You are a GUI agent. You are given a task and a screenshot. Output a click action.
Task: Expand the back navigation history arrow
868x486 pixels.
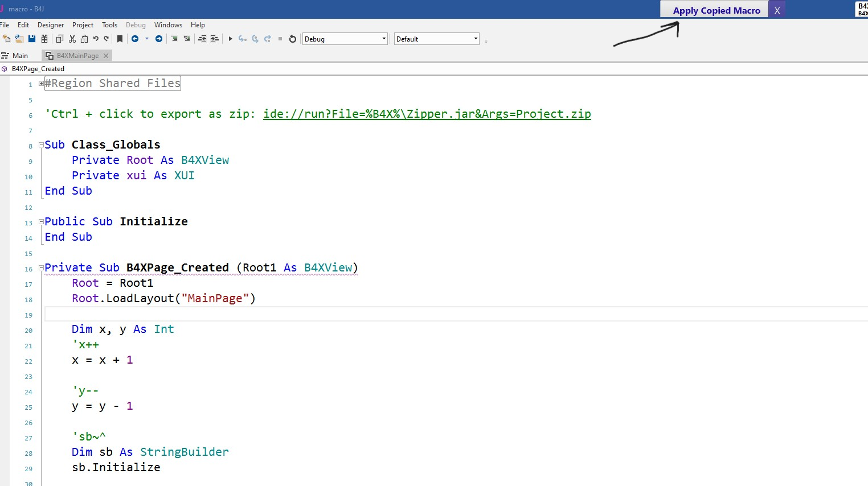[147, 39]
